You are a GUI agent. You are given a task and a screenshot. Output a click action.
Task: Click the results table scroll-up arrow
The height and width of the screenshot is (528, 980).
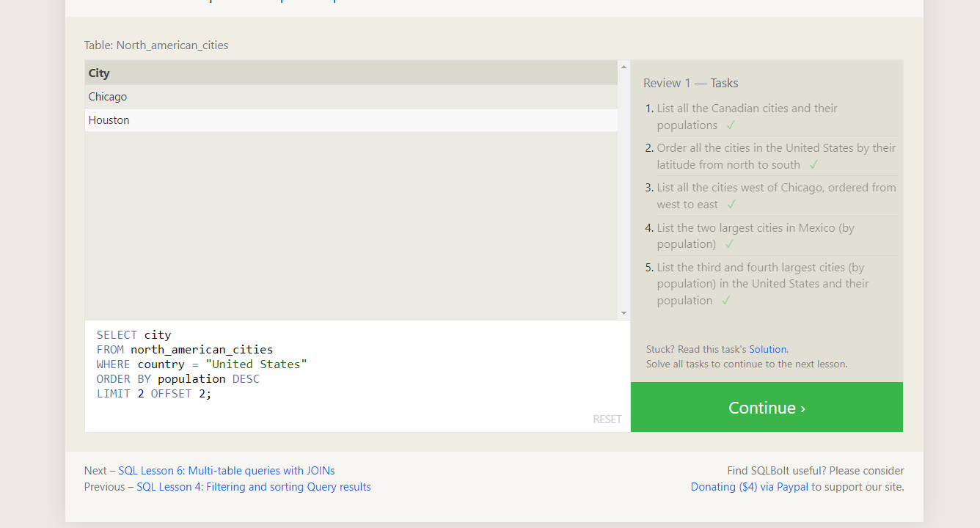coord(624,67)
